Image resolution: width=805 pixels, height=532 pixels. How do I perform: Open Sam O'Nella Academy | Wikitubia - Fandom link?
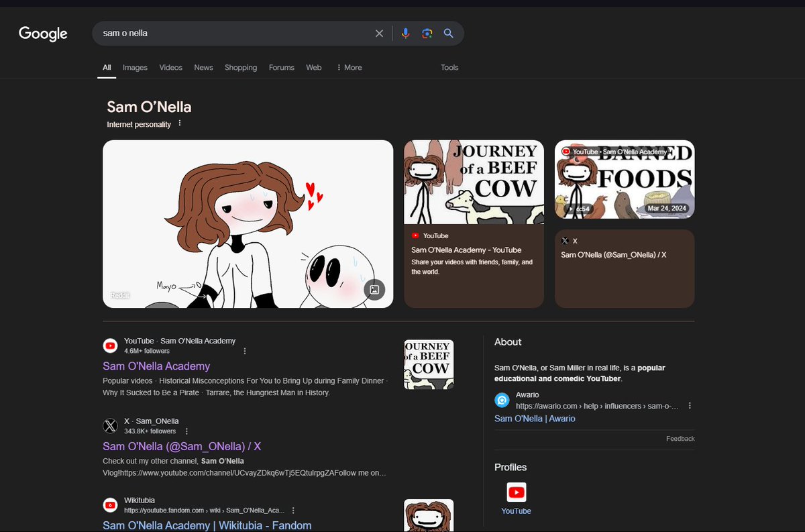coord(207,525)
